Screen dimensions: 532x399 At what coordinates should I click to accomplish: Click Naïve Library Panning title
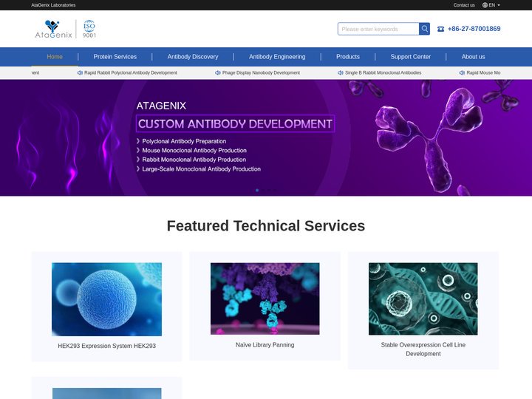pyautogui.click(x=265, y=345)
